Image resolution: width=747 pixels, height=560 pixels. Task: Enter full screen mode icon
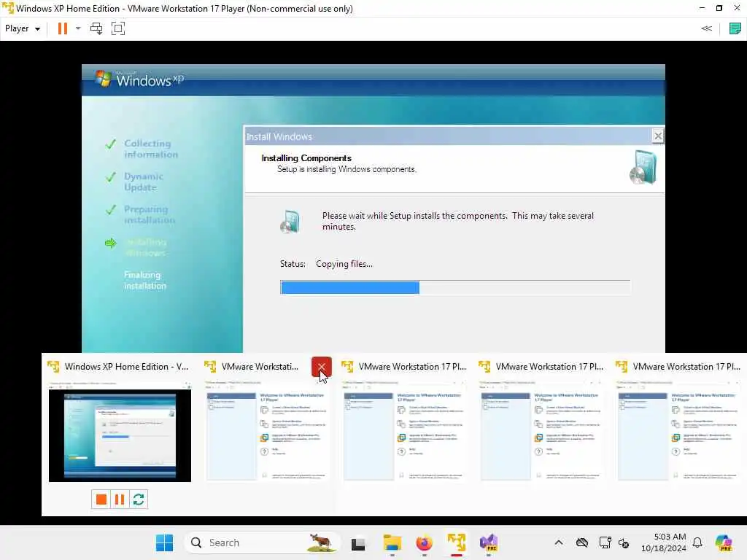tap(117, 28)
